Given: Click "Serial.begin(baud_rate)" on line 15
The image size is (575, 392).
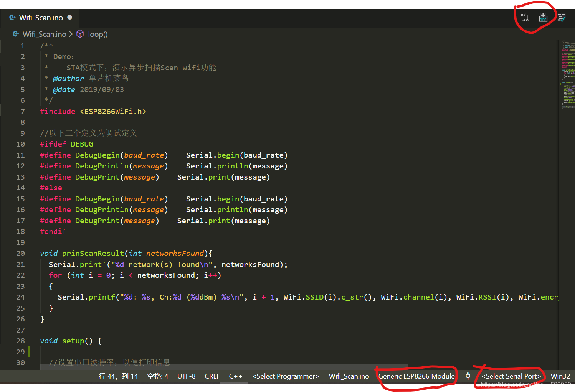Looking at the screenshot, I should (237, 199).
